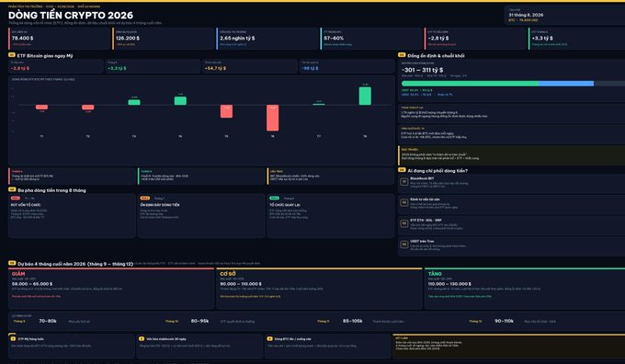Screen dimensions: 625x364
Task: Click the RÚT VỐN TỔ CHỨC phase title
Action: coord(26,205)
